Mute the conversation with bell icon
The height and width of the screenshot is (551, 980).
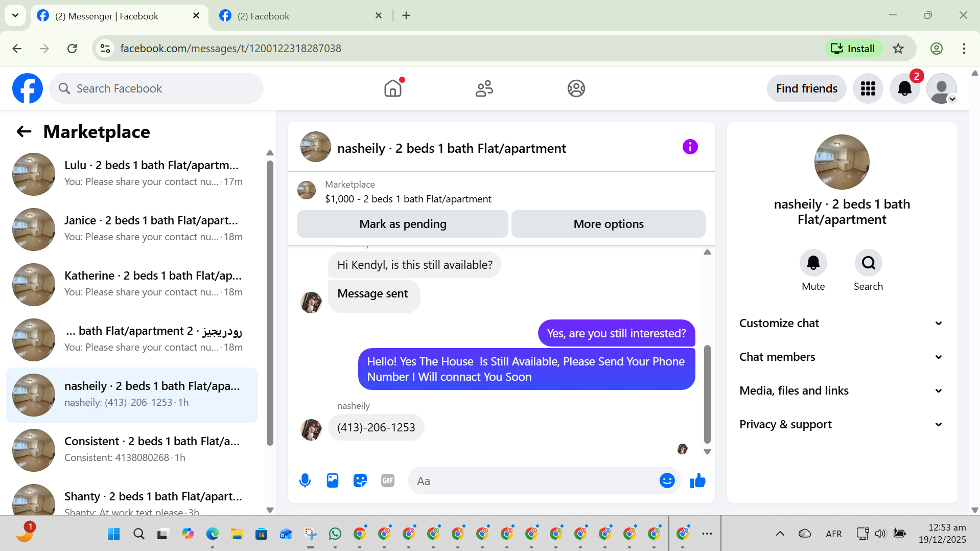tap(813, 263)
